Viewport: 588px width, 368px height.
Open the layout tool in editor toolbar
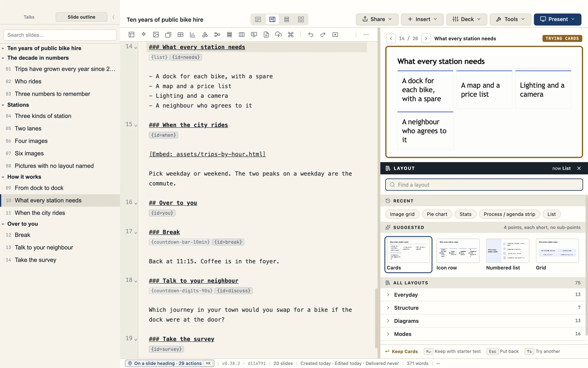tap(131, 35)
